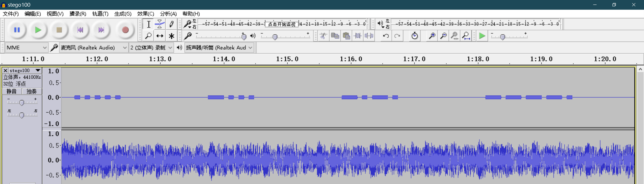Select the Envelope tool
644x184 pixels.
160,24
